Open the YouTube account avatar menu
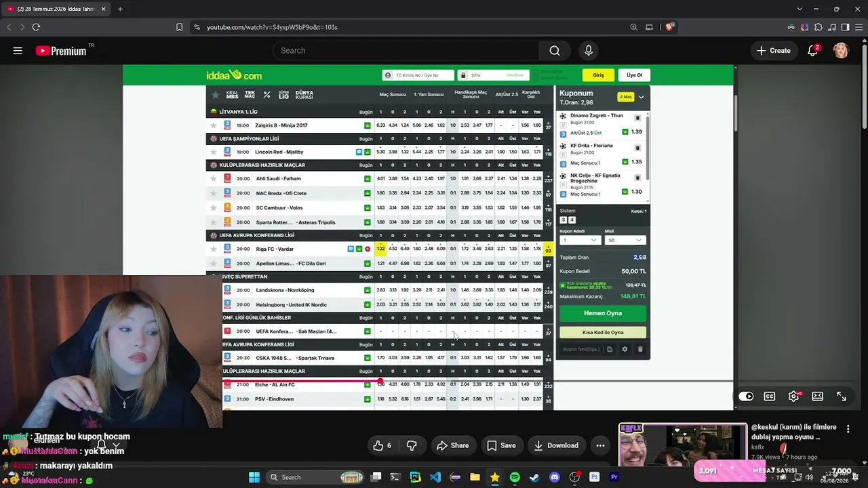The image size is (868, 488). 841,51
